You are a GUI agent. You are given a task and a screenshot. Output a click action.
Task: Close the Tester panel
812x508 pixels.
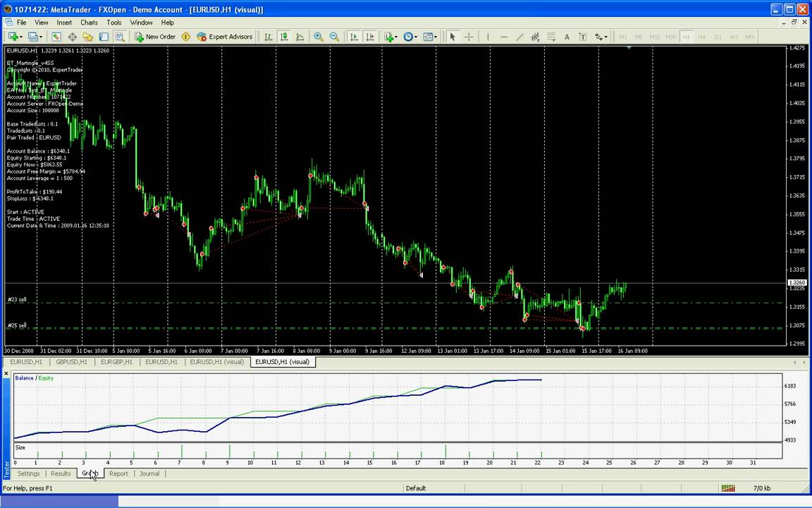click(6, 373)
